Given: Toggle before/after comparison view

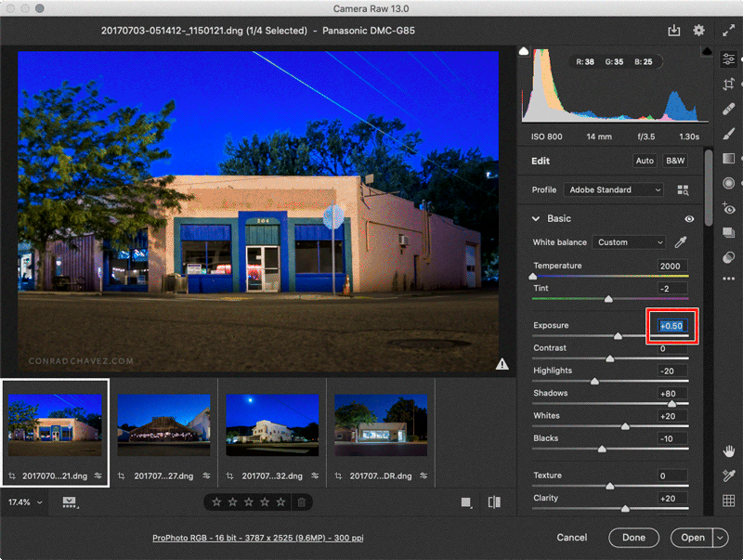Looking at the screenshot, I should point(494,502).
